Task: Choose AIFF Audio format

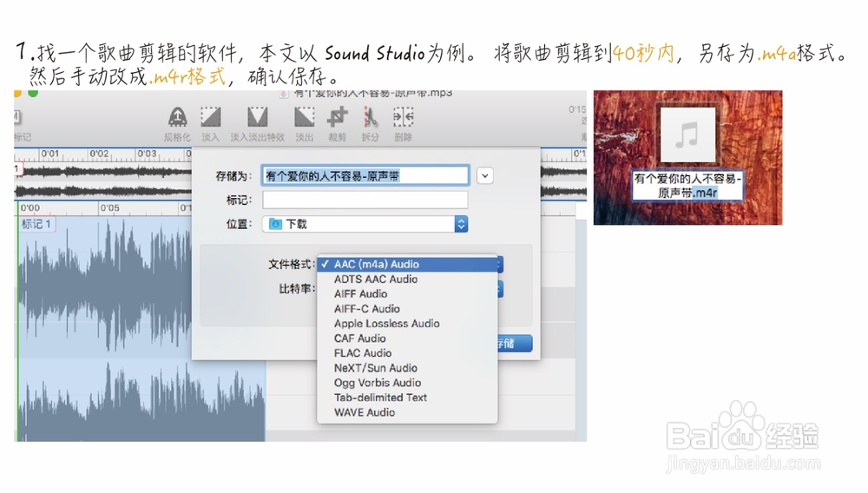Action: [407, 294]
